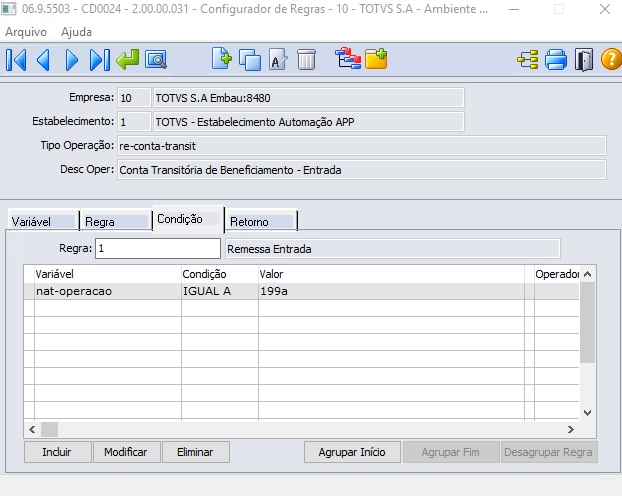Screen dimensions: 622x496
Task: Click the horizontal scrollbar thumb
Action: pos(50,429)
